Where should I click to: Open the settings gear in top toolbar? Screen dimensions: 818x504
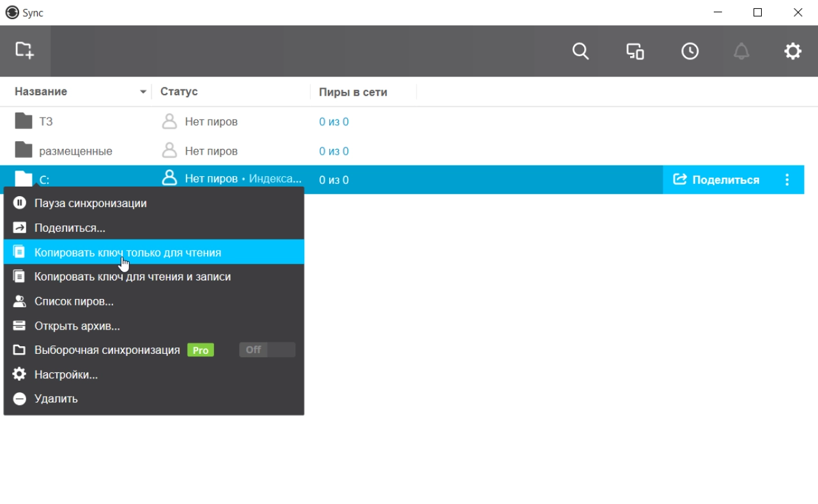pyautogui.click(x=793, y=51)
